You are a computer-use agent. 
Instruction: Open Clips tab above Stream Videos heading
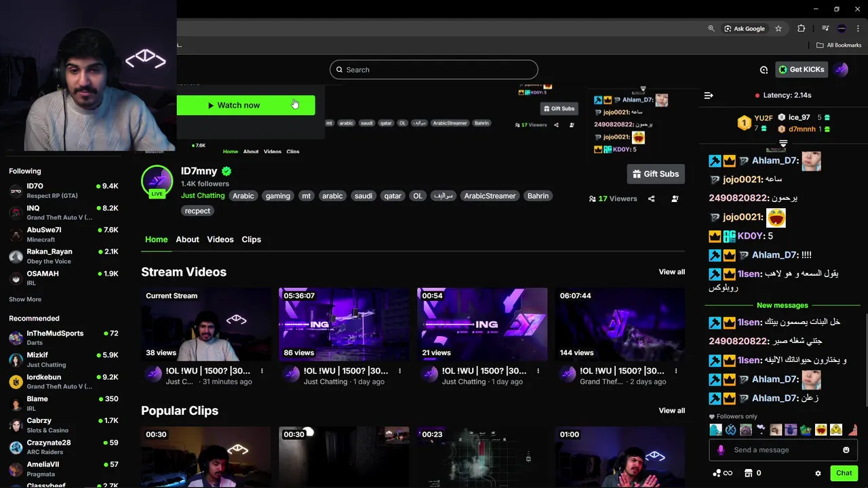(251, 239)
